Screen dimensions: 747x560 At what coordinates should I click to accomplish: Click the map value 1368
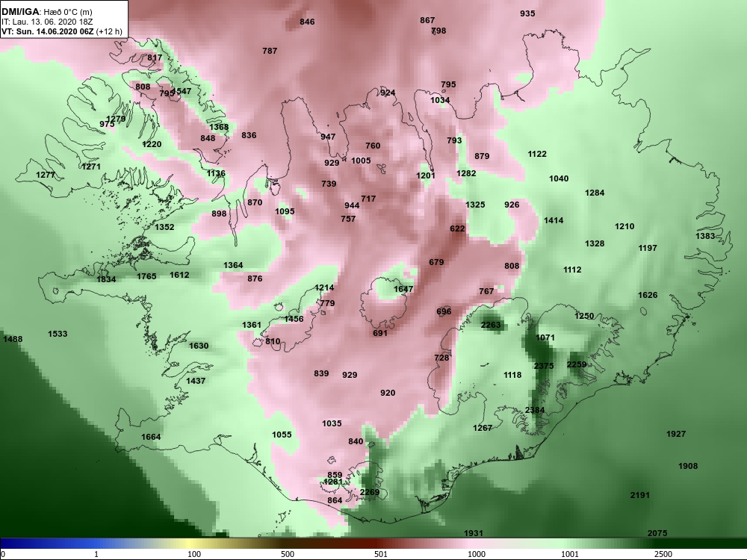[219, 127]
